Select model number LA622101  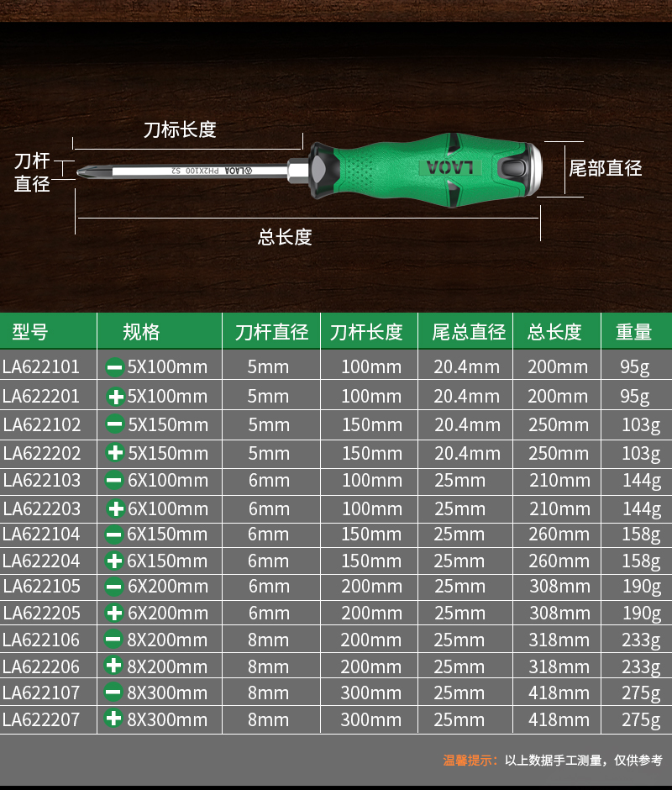[x=41, y=367]
